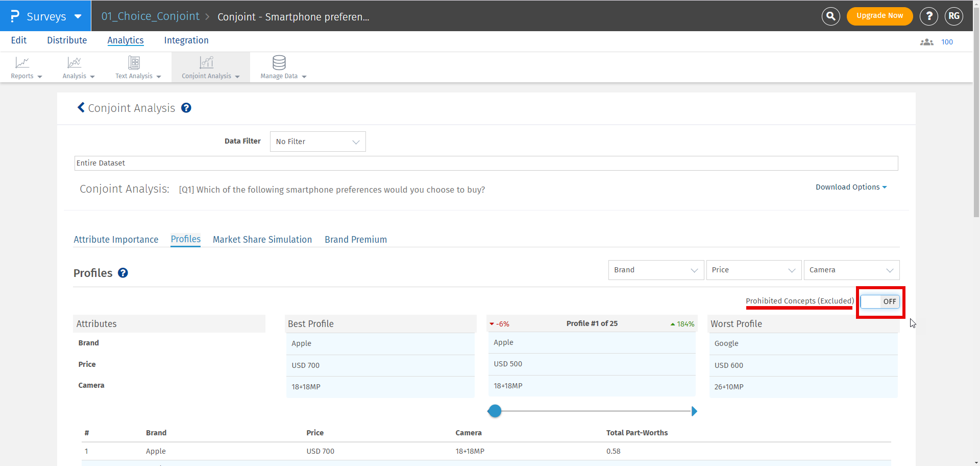Click help icon next to Profiles heading
The image size is (980, 466).
[x=123, y=273]
